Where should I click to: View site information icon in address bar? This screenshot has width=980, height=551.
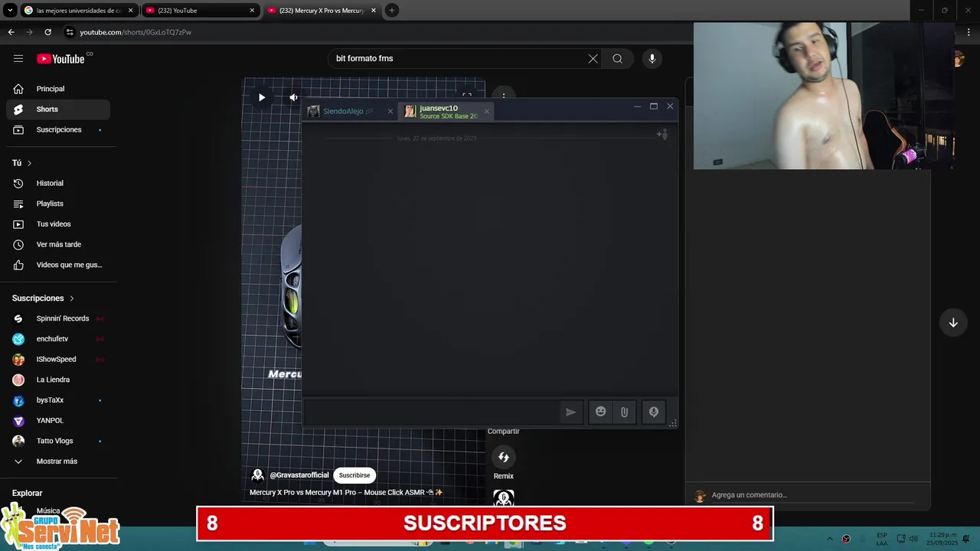coord(70,32)
